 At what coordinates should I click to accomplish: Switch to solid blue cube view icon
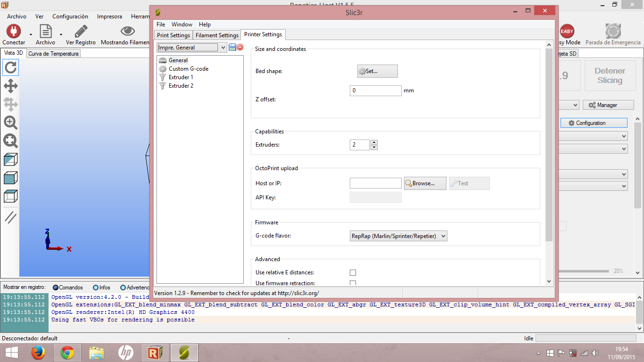[x=10, y=178]
